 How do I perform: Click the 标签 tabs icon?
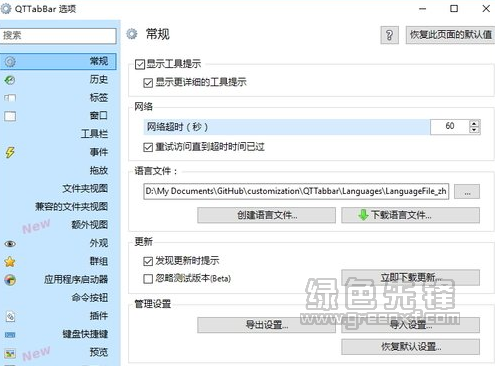coord(10,98)
